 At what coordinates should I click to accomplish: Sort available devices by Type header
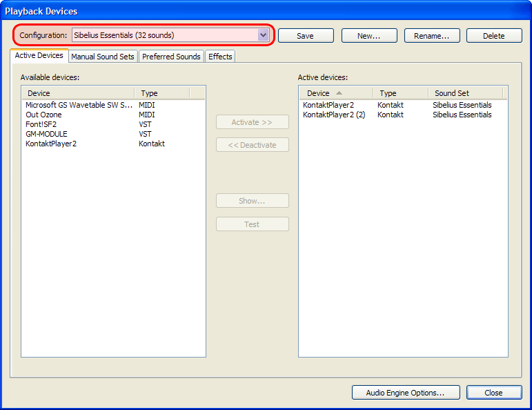click(x=162, y=93)
